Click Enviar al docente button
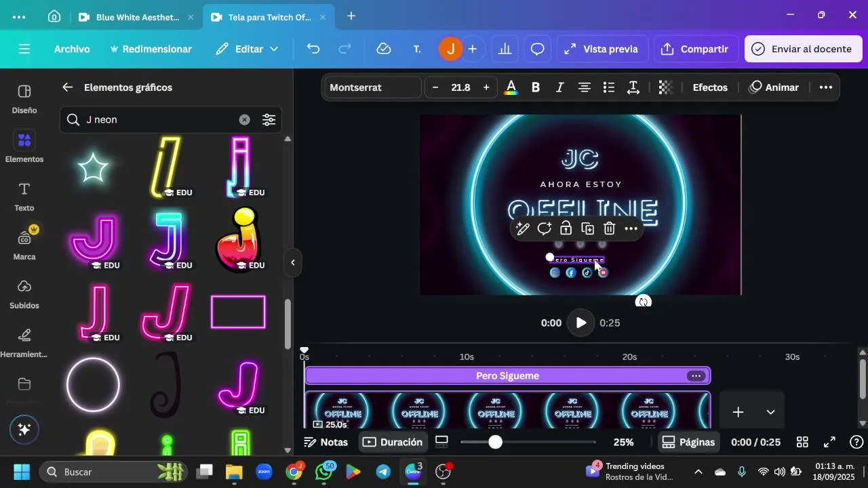This screenshot has width=868, height=488. click(803, 49)
